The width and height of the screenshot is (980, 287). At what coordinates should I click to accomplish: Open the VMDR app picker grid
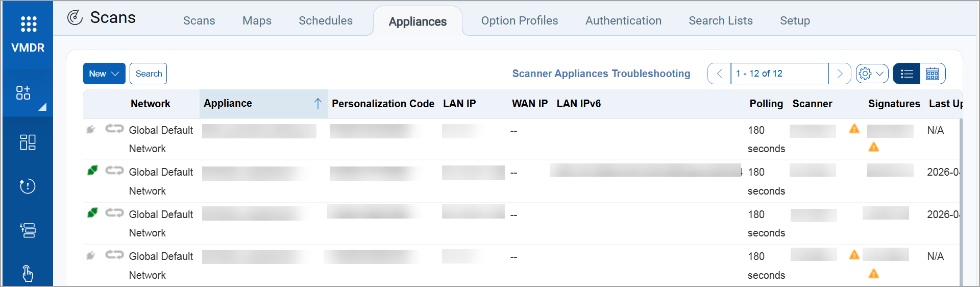click(29, 23)
